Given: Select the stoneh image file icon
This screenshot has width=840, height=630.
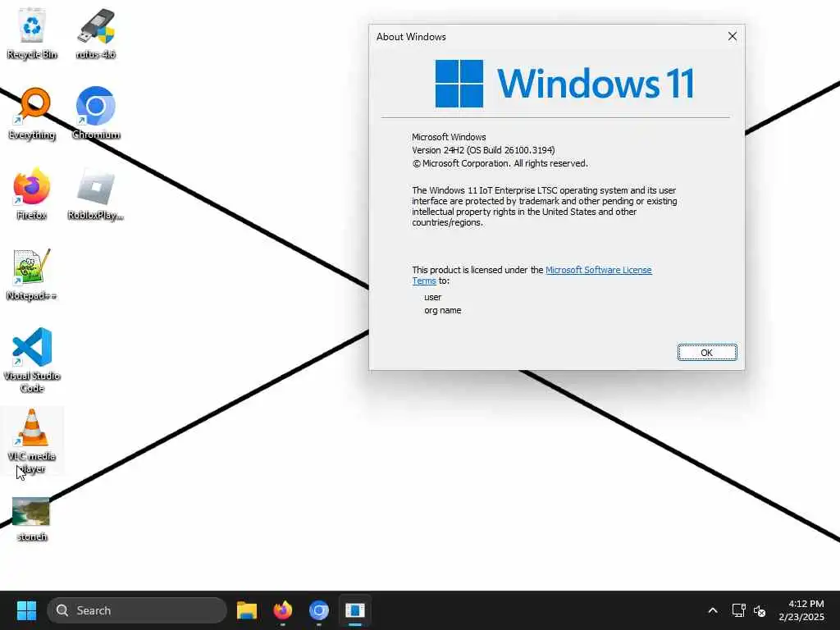Looking at the screenshot, I should 32,518.
